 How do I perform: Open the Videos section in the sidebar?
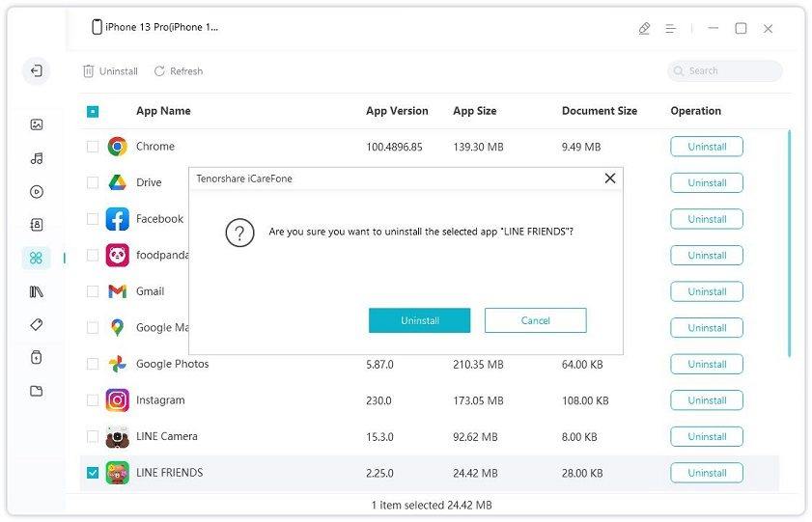(x=36, y=191)
